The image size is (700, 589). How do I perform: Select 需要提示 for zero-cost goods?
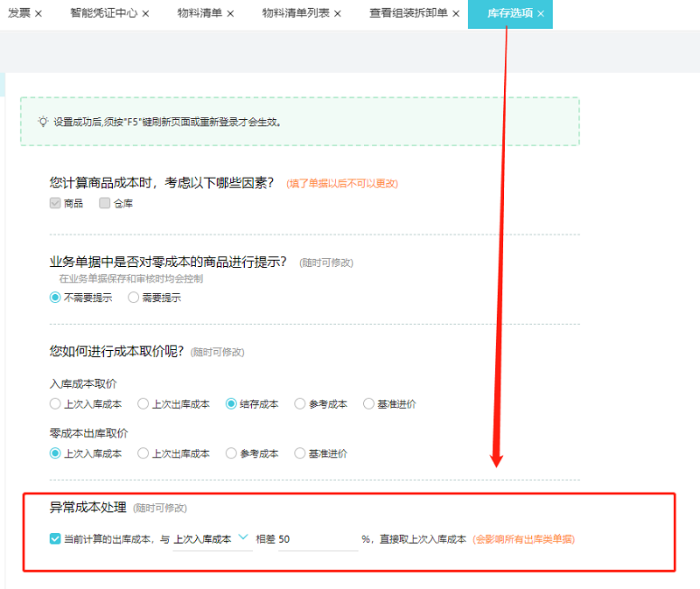click(134, 298)
